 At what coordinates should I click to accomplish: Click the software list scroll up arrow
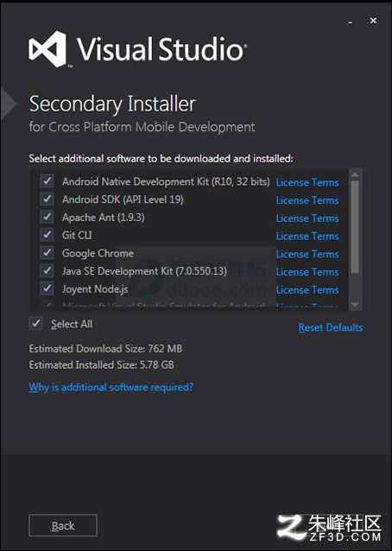coord(355,174)
